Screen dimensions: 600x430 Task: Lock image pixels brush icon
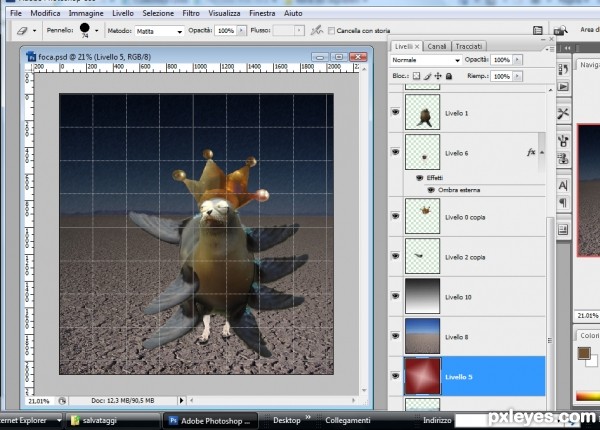[x=427, y=76]
